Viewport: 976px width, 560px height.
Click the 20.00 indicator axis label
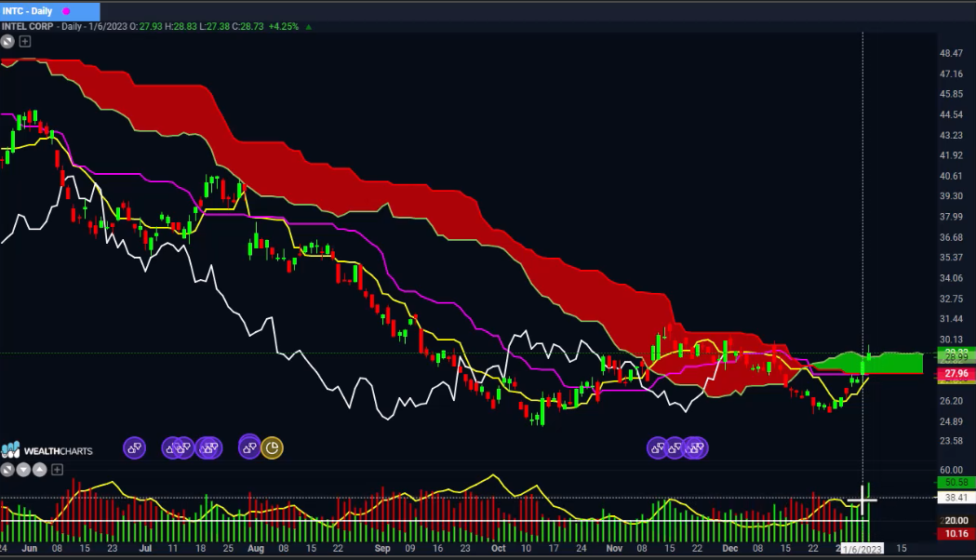tap(956, 520)
